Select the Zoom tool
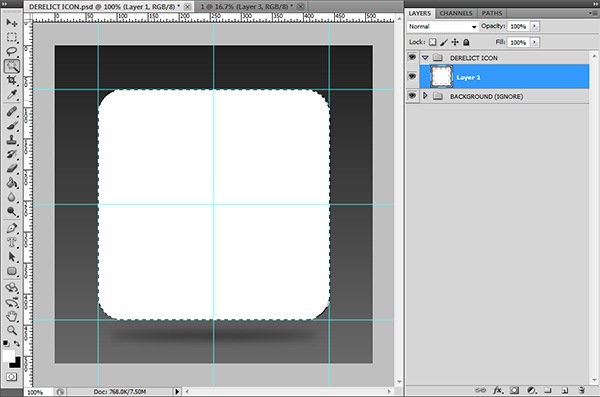Screen dimensions: 600x397 [x=11, y=330]
